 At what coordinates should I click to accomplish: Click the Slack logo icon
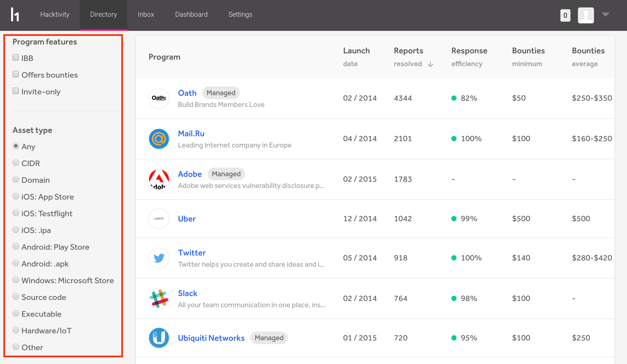[159, 299]
